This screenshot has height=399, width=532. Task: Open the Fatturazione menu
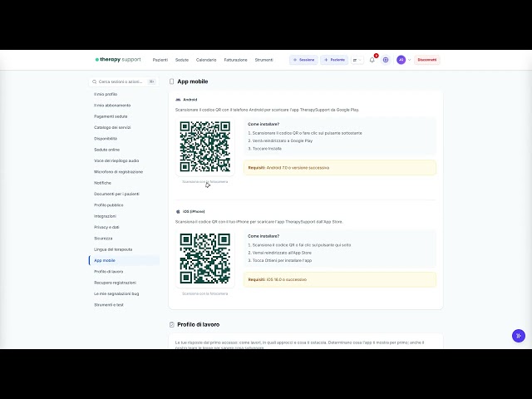coord(235,60)
